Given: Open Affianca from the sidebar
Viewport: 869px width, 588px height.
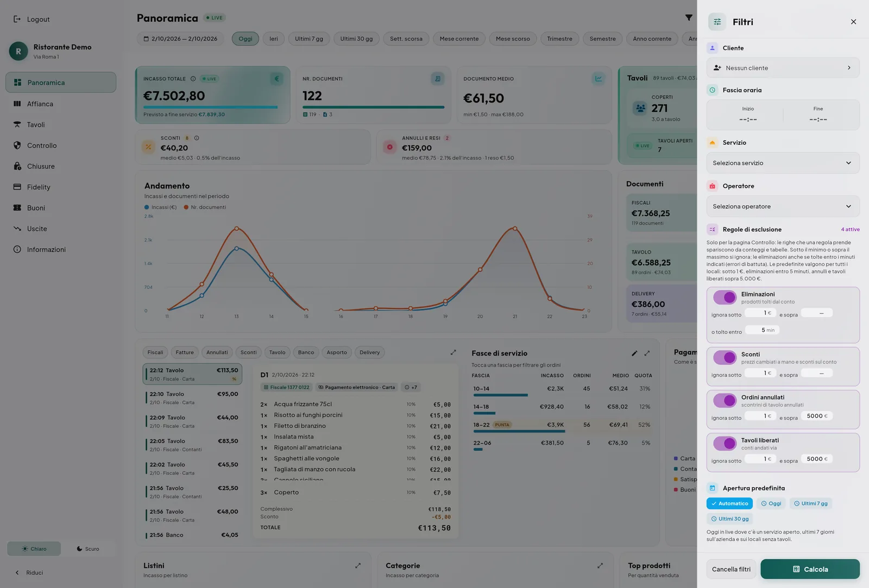Looking at the screenshot, I should pos(61,104).
